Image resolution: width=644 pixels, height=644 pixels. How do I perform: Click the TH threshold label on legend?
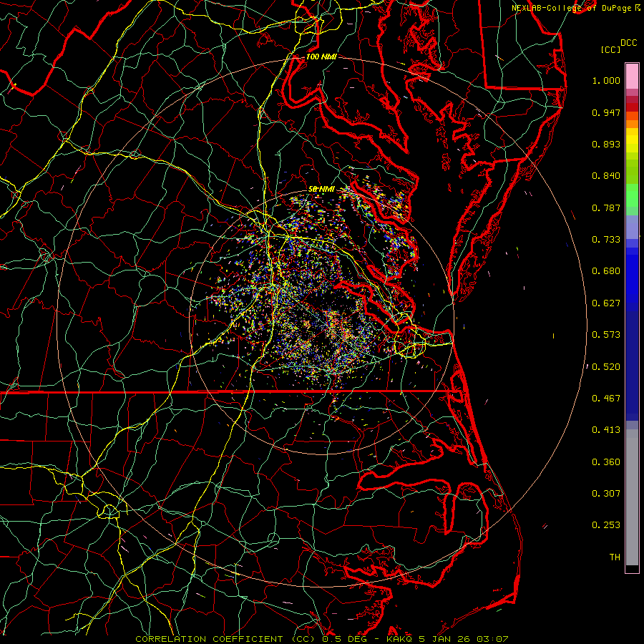pyautogui.click(x=614, y=557)
